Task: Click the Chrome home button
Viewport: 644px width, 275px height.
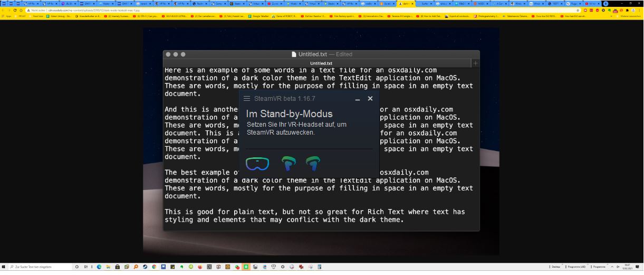Action: click(21, 10)
